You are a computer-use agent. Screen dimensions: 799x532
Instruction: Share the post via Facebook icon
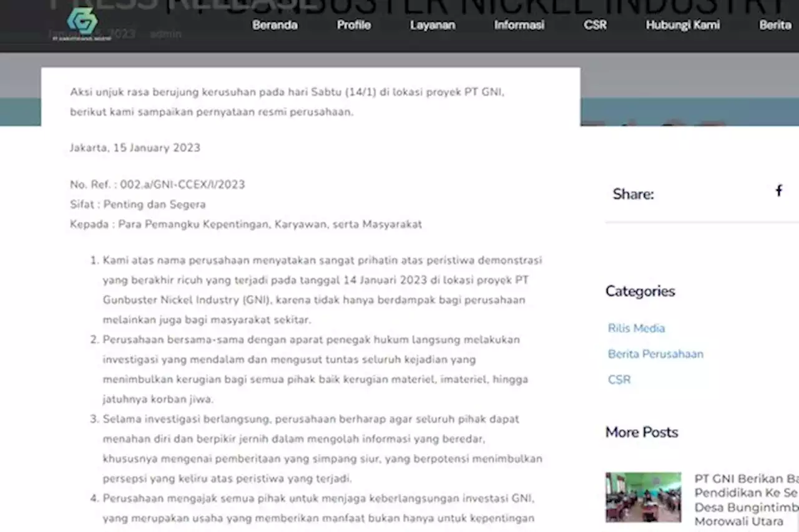779,191
